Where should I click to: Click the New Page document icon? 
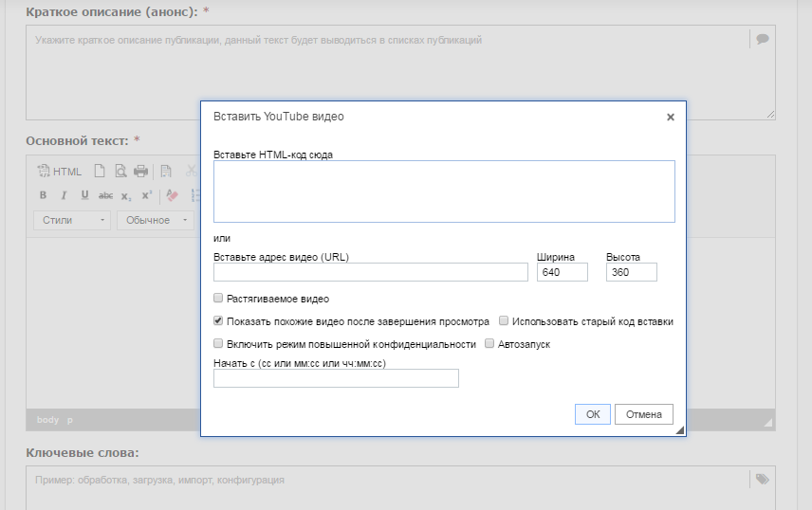[100, 171]
